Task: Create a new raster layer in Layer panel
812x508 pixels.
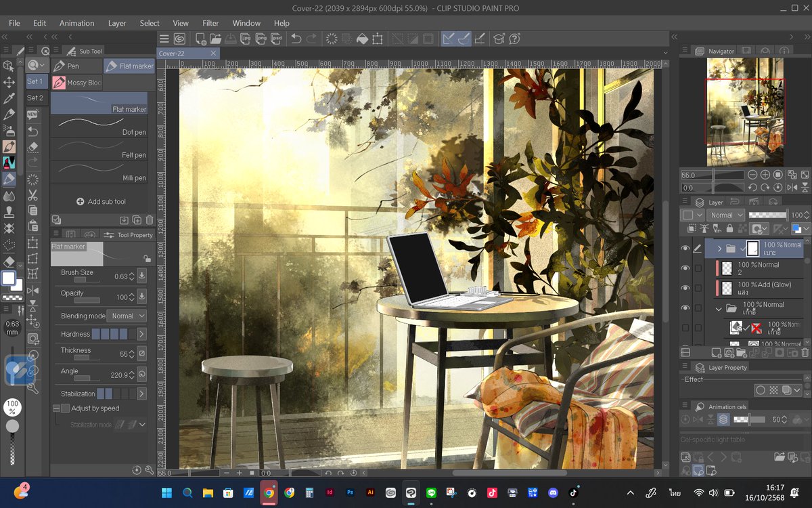Action: (x=716, y=352)
